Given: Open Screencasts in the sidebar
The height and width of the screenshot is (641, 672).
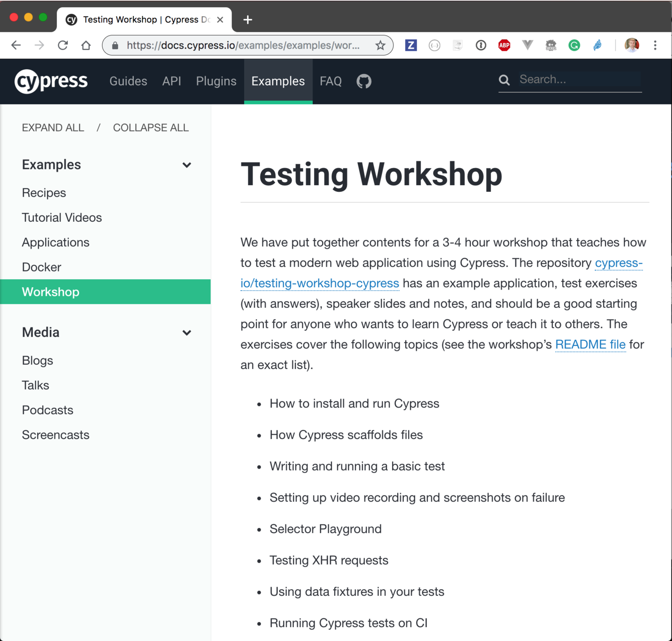Looking at the screenshot, I should tap(56, 434).
